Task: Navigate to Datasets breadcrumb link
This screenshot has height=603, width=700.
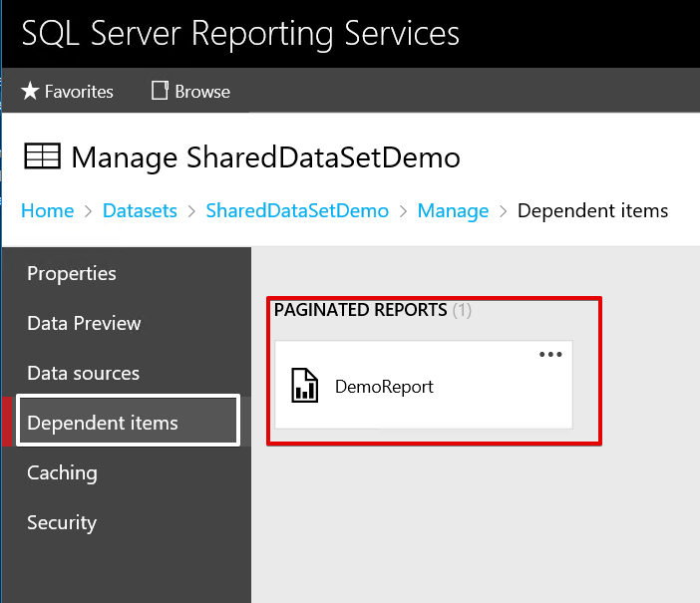Action: [140, 210]
